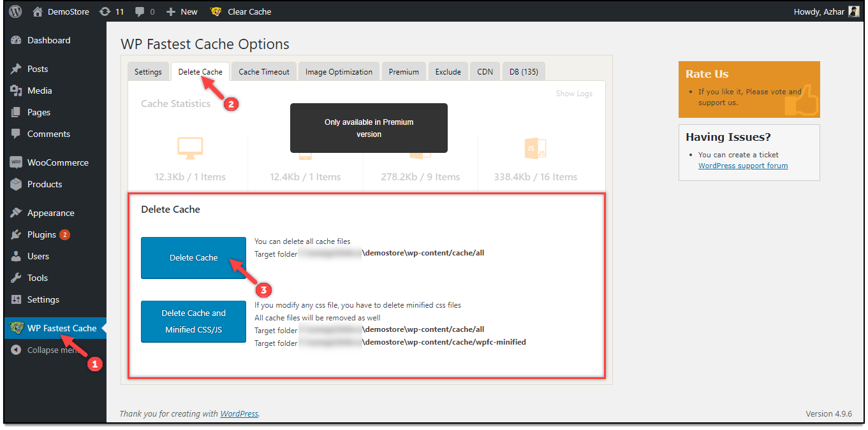Click the Users person icon

(17, 256)
